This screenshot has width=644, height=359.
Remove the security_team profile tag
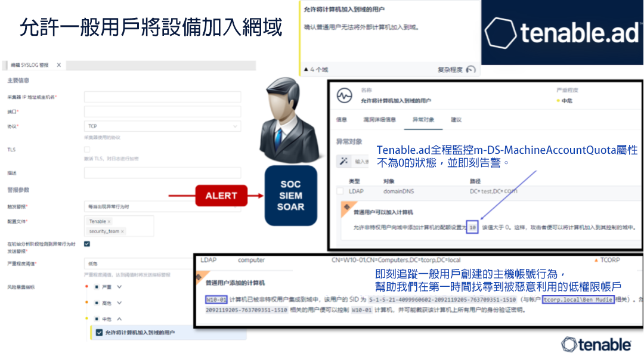(x=122, y=231)
